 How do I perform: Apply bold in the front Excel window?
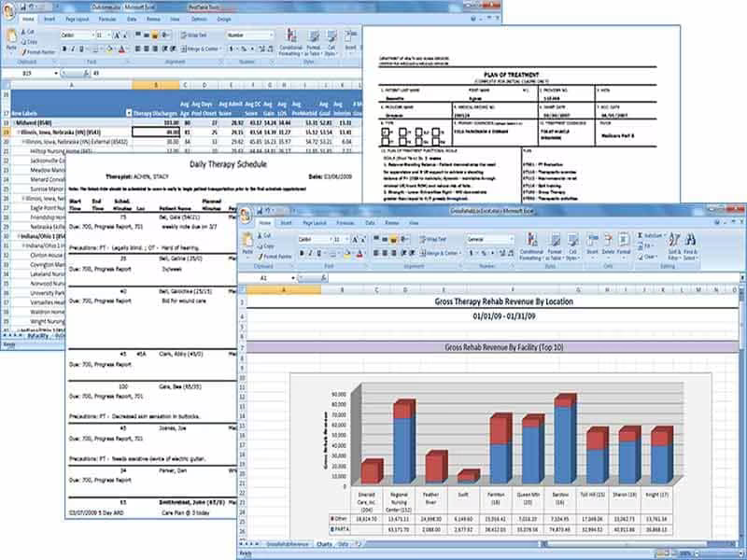302,253
